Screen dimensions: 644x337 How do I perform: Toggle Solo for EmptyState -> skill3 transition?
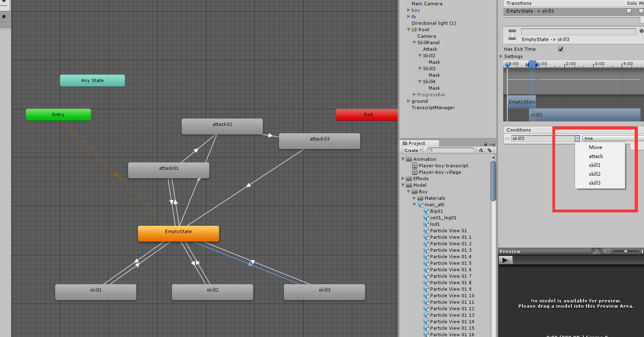tap(629, 11)
